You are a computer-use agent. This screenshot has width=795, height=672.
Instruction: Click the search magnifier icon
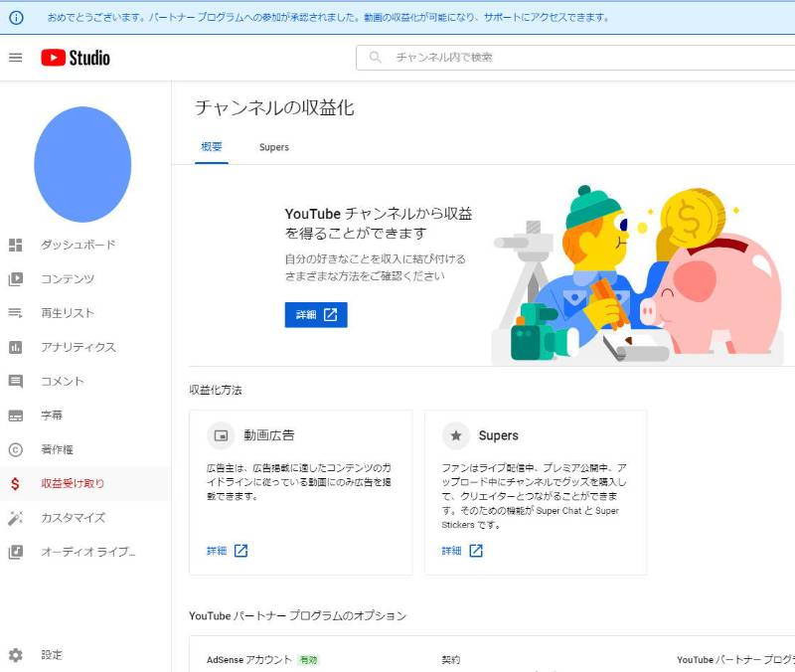376,58
